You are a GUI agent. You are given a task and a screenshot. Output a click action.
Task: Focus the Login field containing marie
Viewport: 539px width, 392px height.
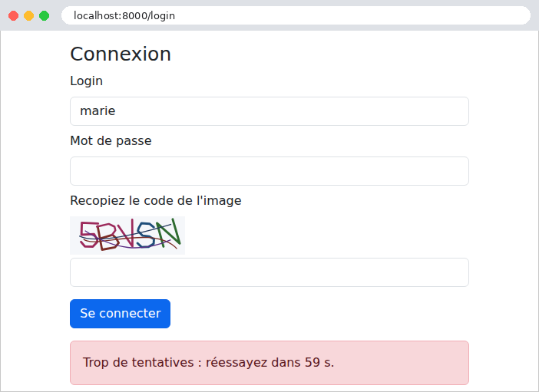coord(269,111)
